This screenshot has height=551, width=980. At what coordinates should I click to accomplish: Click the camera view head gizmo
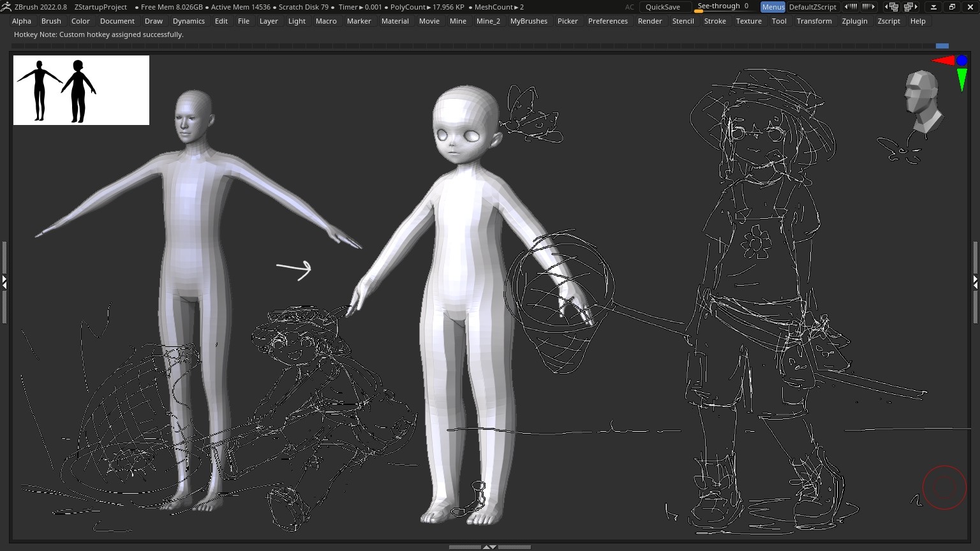pyautogui.click(x=921, y=101)
